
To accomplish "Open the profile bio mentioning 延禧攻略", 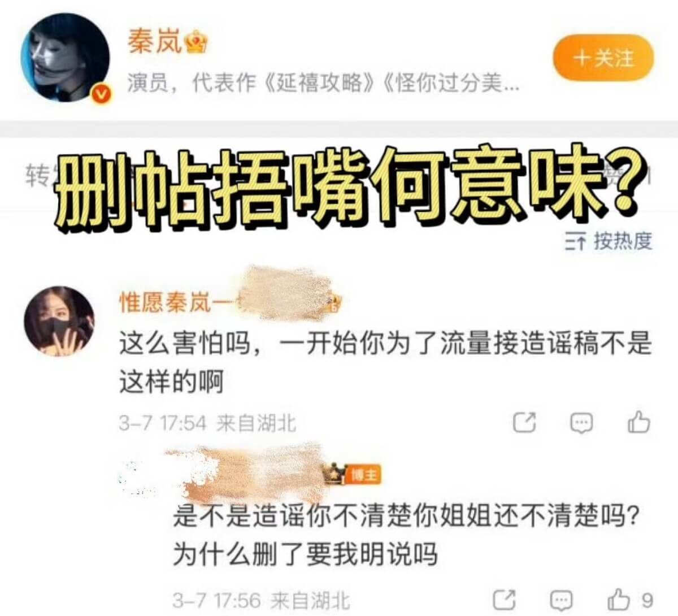I will pyautogui.click(x=323, y=84).
